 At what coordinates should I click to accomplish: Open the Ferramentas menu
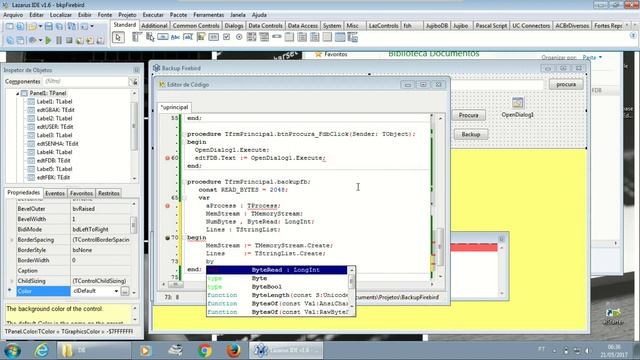point(209,15)
